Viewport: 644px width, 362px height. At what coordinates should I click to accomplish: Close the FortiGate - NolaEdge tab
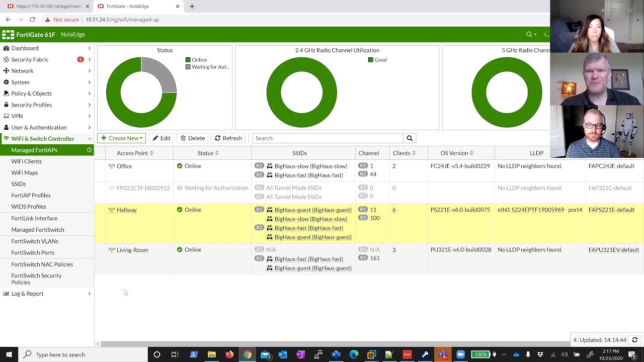pos(178,7)
